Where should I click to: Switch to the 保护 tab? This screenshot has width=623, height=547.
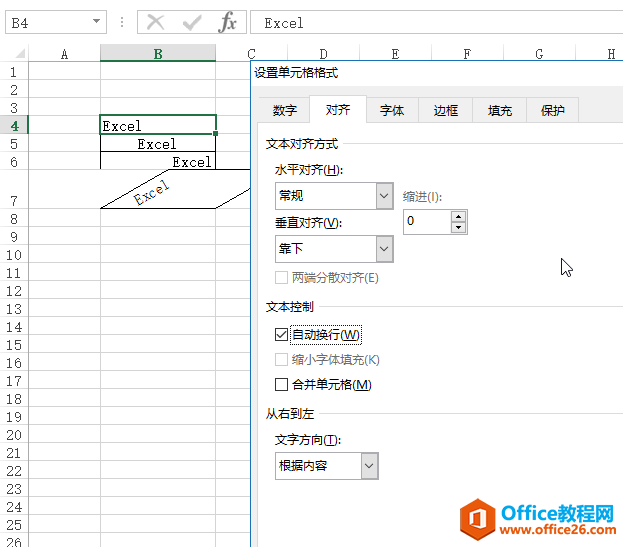tap(553, 110)
